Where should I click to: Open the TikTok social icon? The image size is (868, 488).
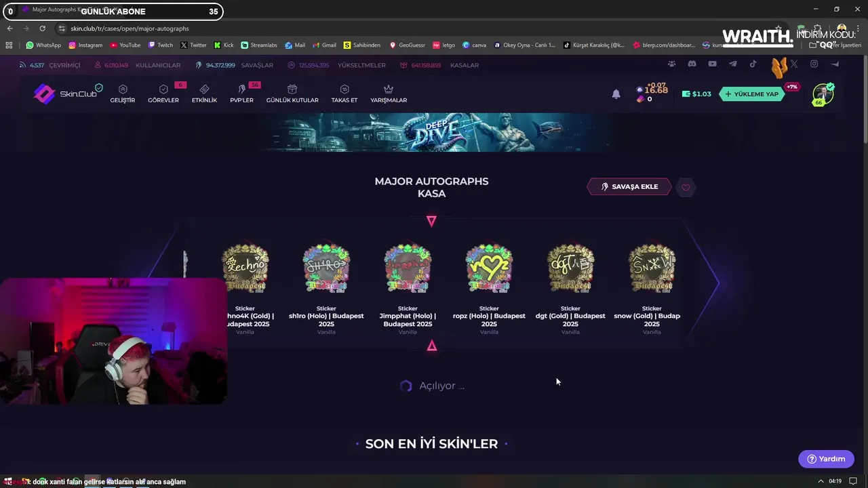[x=753, y=64]
